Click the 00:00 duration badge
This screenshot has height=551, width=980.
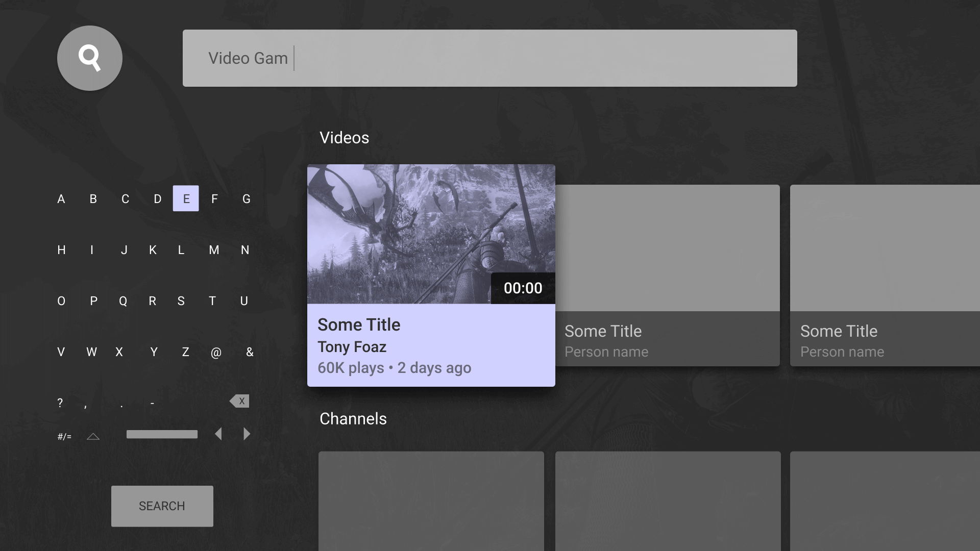523,288
